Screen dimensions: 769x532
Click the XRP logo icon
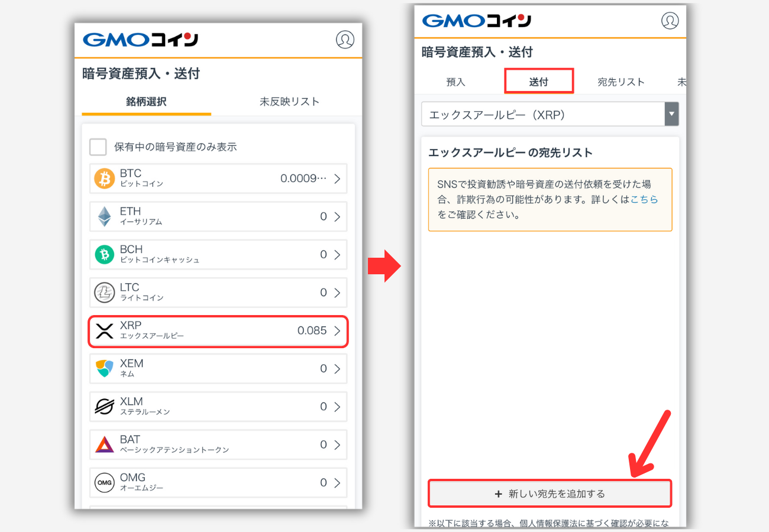pos(104,330)
